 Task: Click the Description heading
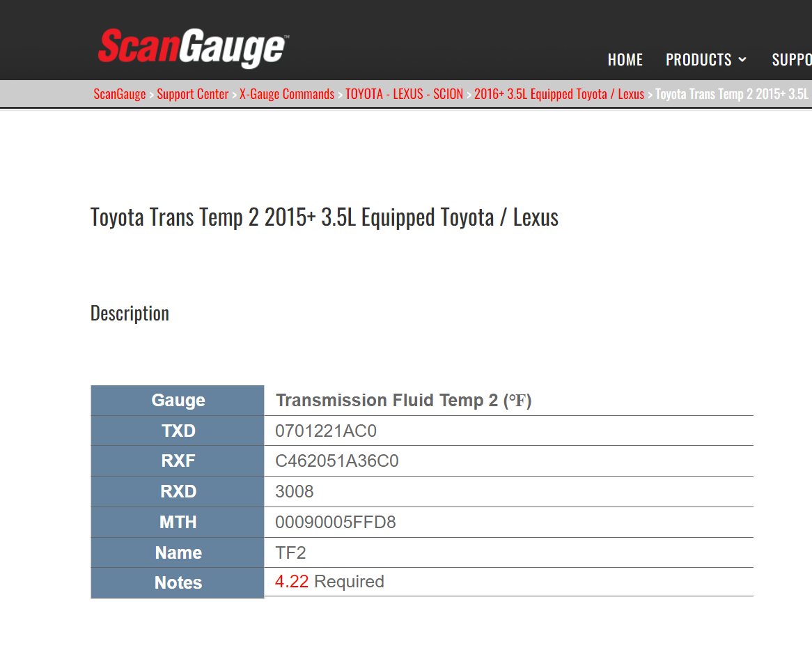[130, 313]
